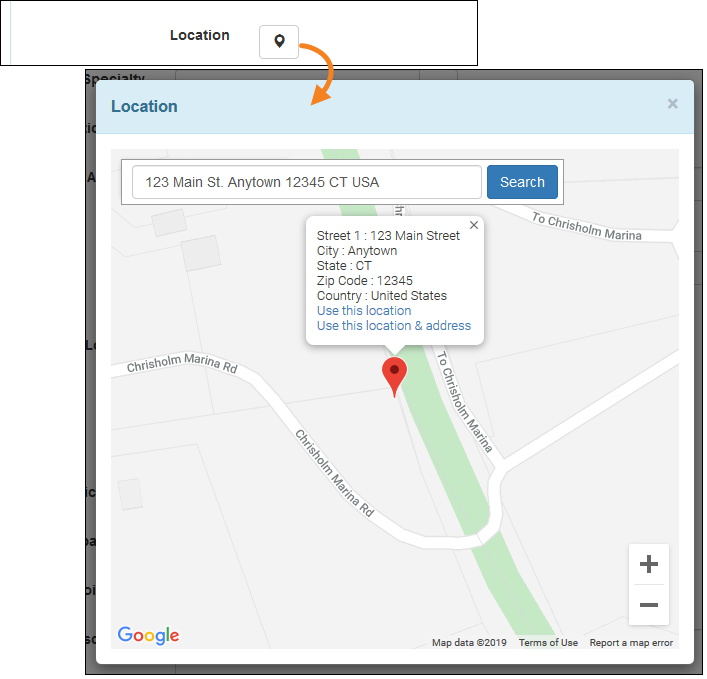
Task: Zoom out with the map minus button
Action: click(x=648, y=605)
